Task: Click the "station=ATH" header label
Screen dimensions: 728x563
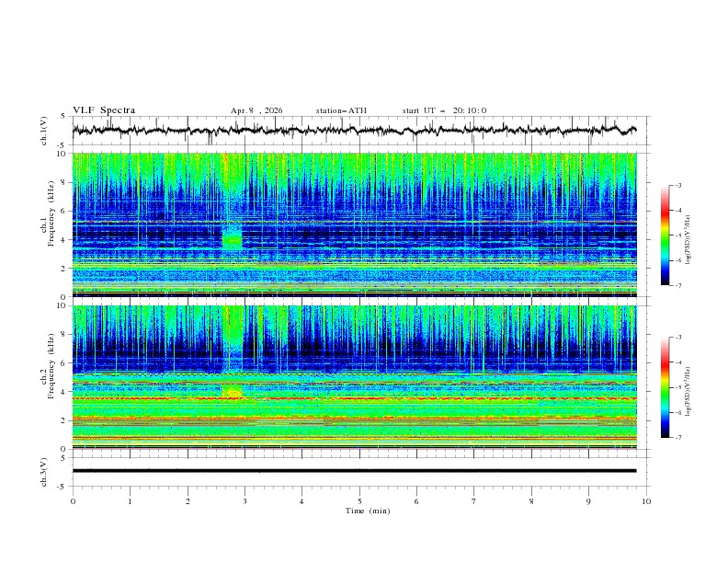Action: coord(341,110)
